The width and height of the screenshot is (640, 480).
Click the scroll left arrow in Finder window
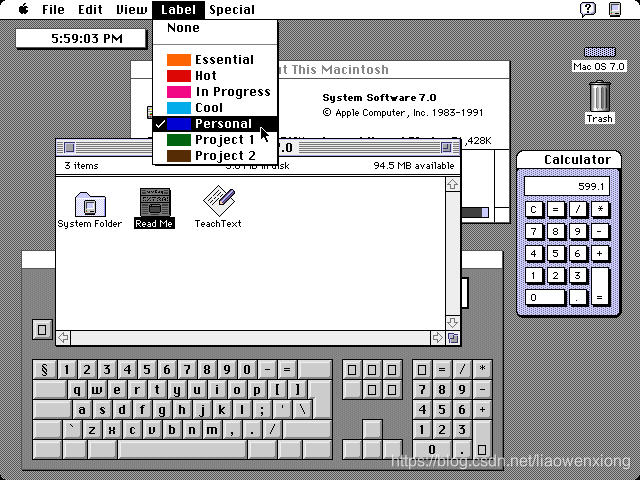[63, 338]
